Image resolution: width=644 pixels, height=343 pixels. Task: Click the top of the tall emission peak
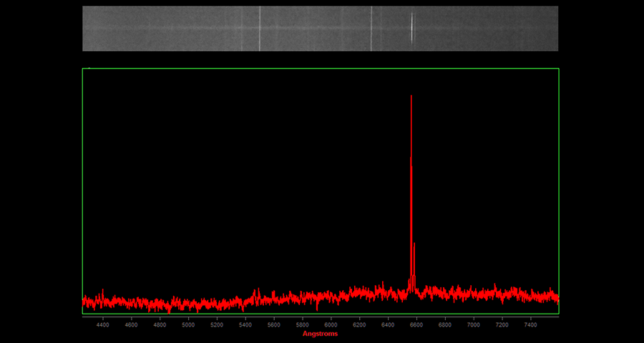(x=411, y=96)
